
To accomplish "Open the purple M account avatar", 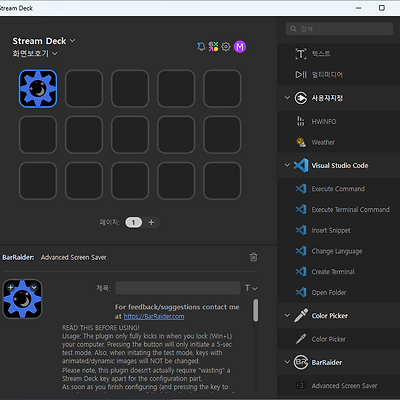I will (x=240, y=47).
